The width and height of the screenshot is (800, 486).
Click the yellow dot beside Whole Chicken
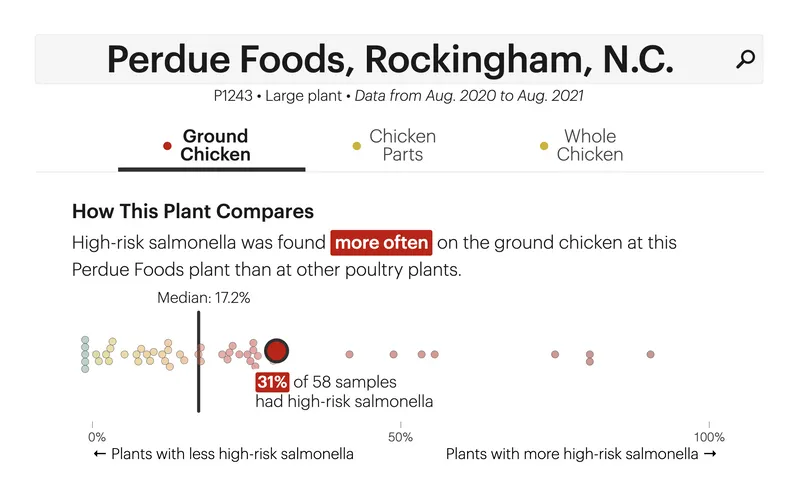544,146
